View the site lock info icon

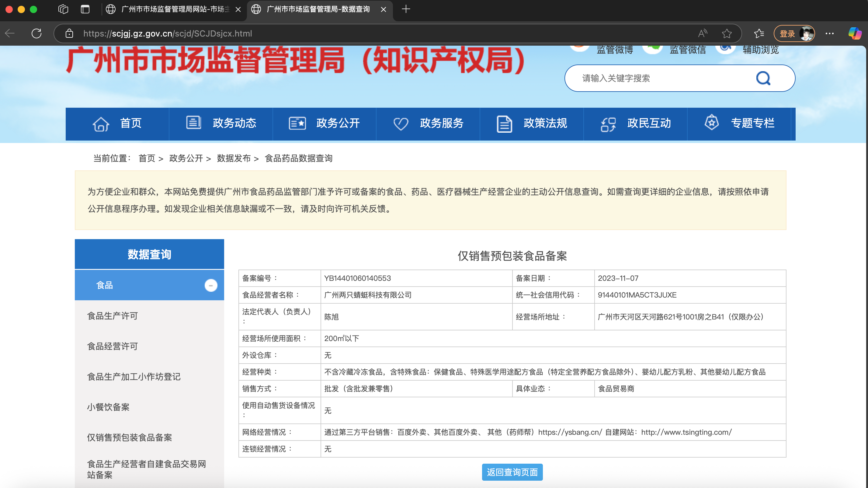[x=69, y=33]
